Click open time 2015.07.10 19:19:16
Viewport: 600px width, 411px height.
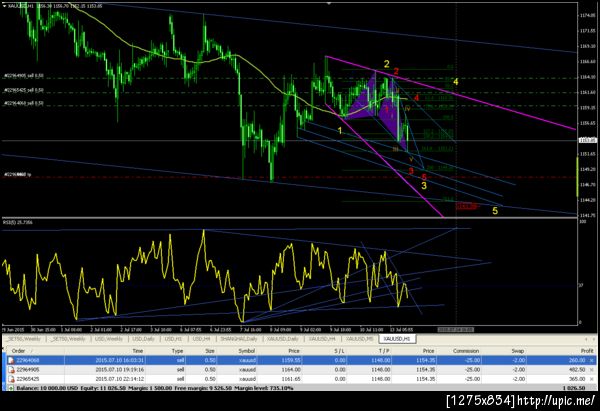coord(119,370)
